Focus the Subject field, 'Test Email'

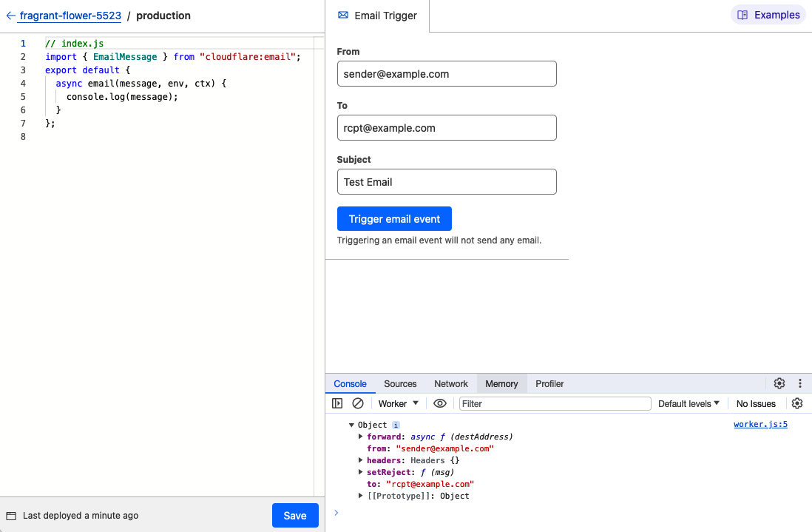[x=447, y=182]
